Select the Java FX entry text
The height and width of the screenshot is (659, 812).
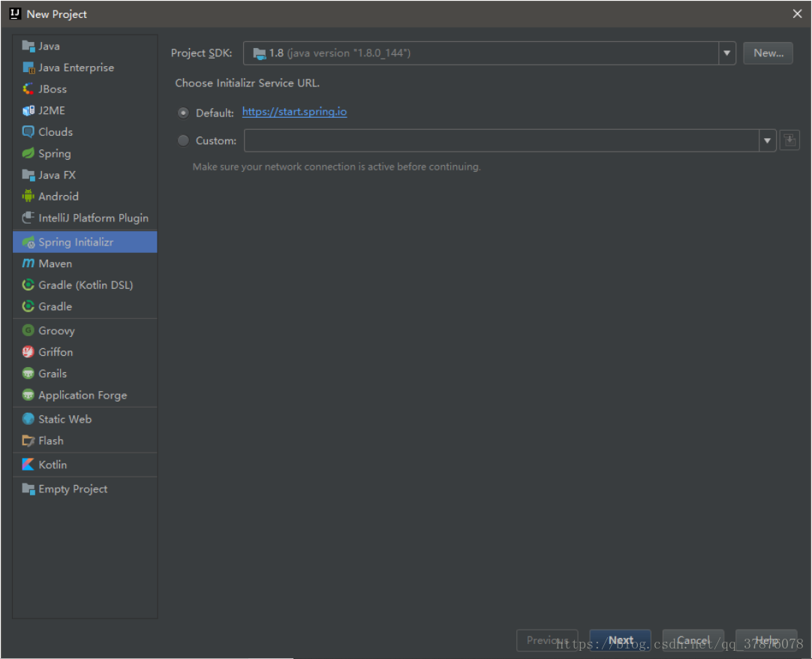pos(57,175)
